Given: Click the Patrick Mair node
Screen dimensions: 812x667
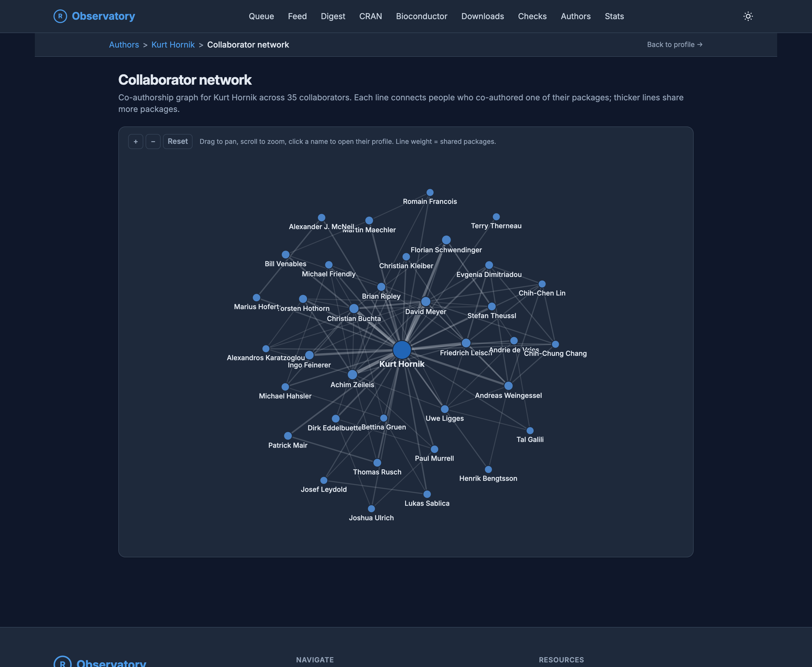Looking at the screenshot, I should coord(288,436).
